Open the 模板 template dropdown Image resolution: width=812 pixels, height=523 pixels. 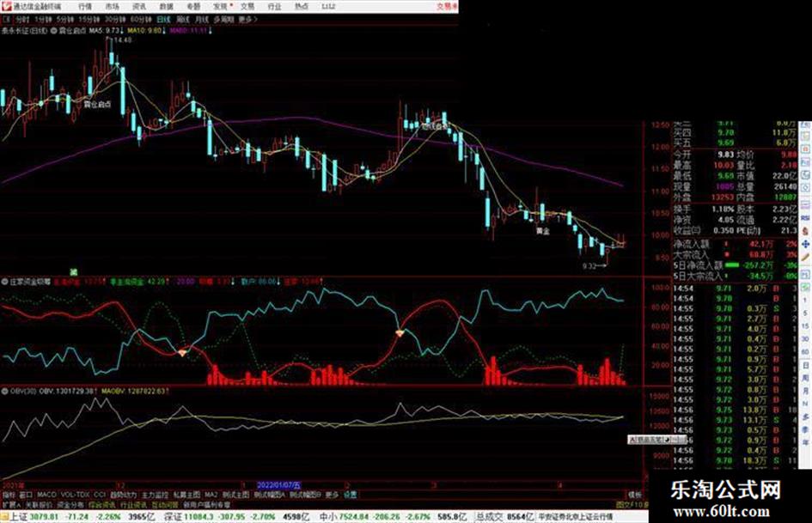pyautogui.click(x=634, y=495)
